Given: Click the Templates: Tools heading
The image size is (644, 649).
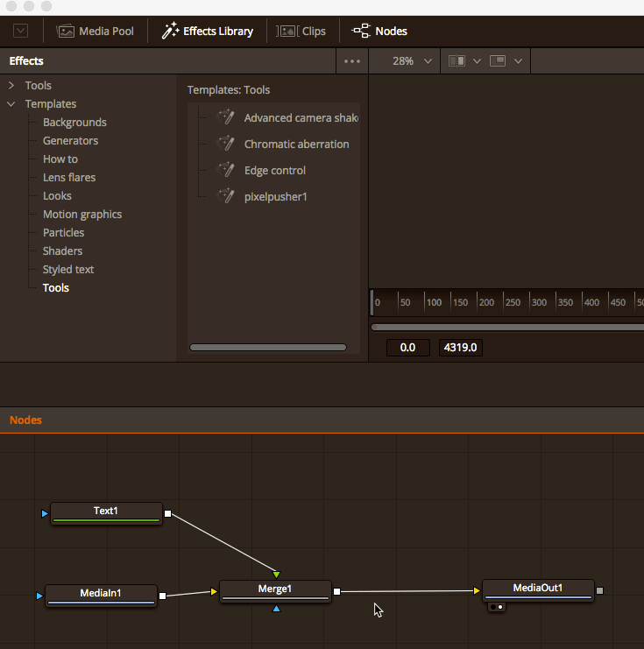Looking at the screenshot, I should 229,90.
